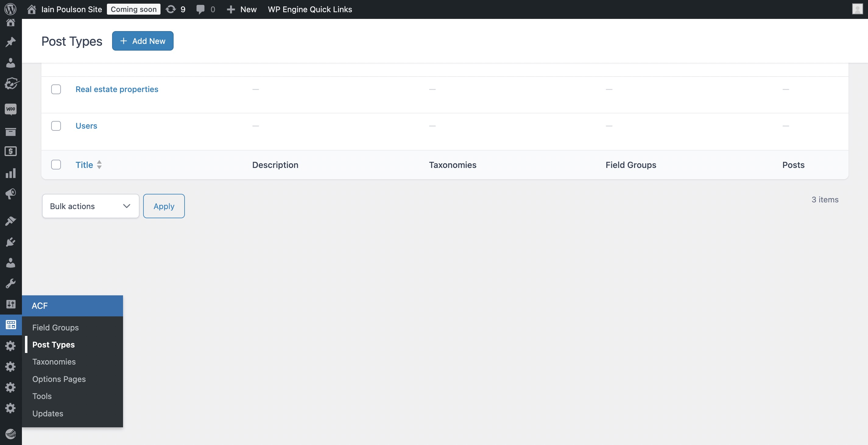Image resolution: width=868 pixels, height=445 pixels.
Task: Open the Bulk actions dropdown
Action: (x=91, y=206)
